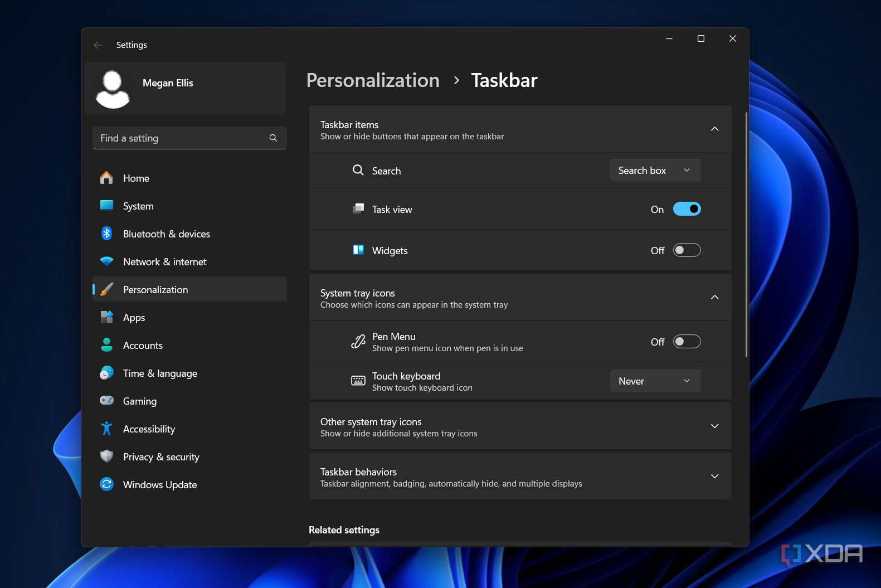
Task: Maximize the Settings window
Action: pyautogui.click(x=701, y=38)
